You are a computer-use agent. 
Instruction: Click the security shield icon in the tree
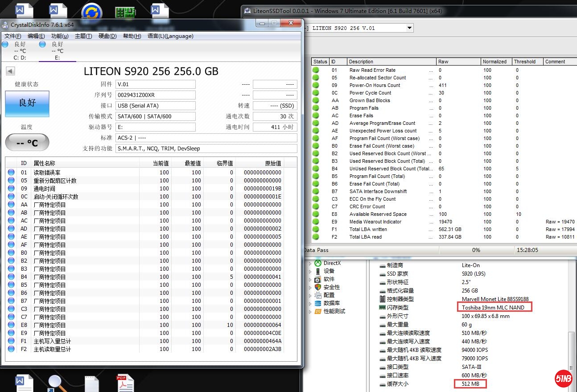[x=318, y=287]
